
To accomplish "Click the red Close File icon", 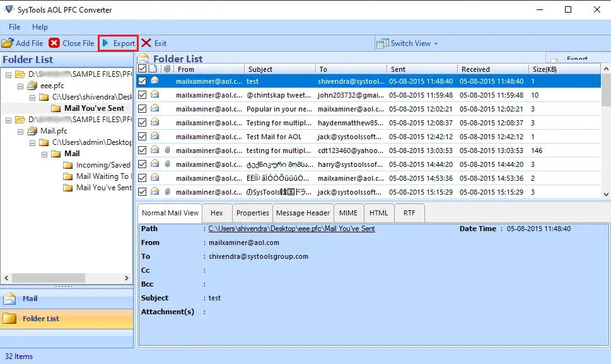I will click(54, 43).
